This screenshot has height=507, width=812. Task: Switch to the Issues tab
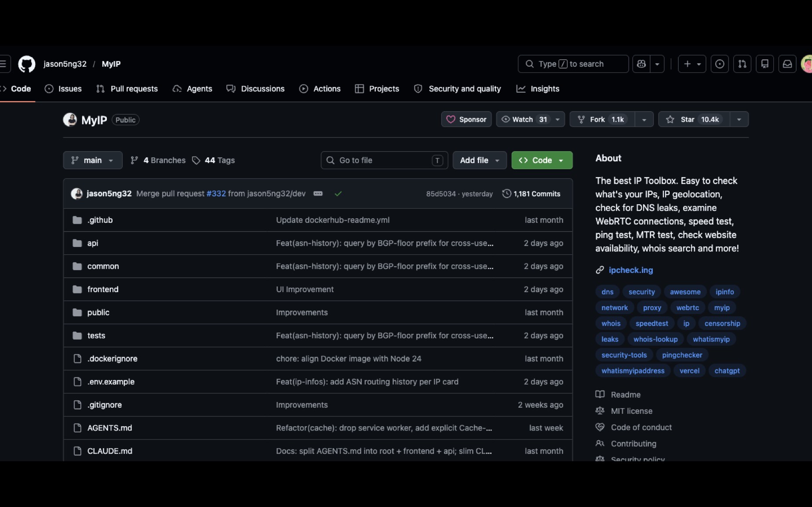(63, 89)
